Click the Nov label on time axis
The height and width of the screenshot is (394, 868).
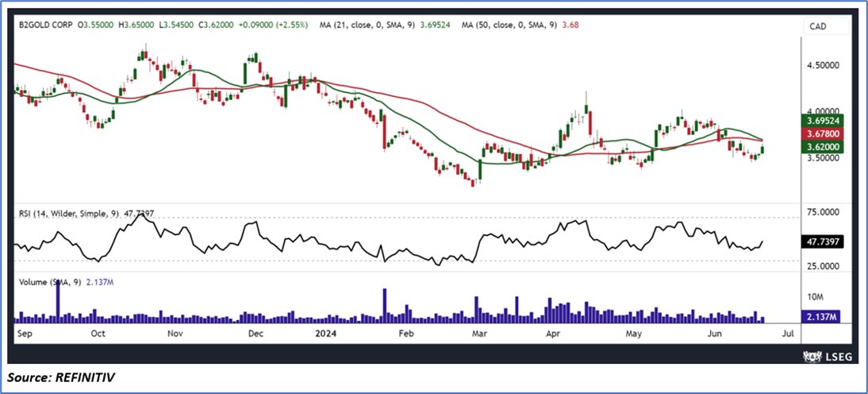(175, 334)
